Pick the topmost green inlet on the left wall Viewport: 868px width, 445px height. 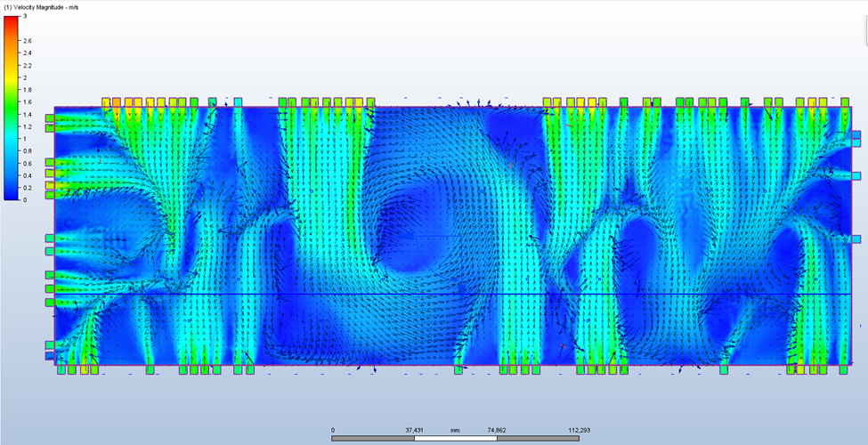(50, 117)
